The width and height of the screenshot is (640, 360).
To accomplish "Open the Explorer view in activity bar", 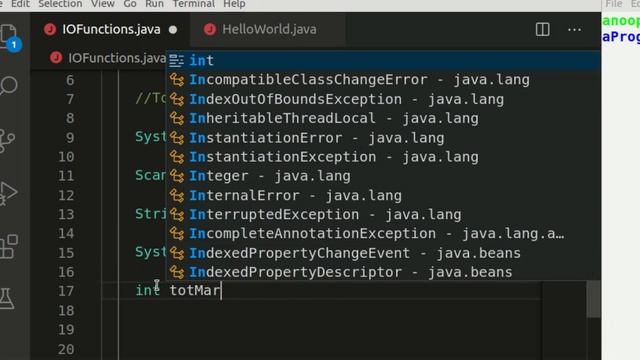I will [8, 37].
